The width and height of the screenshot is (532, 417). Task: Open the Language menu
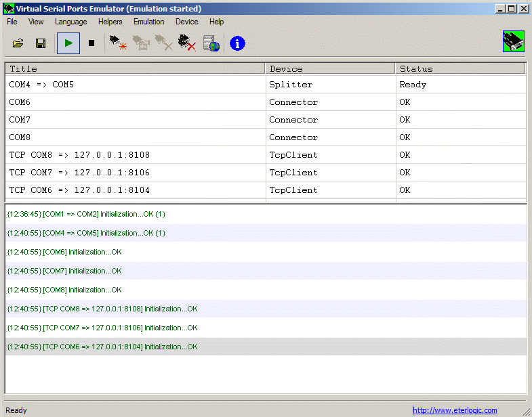pos(71,22)
